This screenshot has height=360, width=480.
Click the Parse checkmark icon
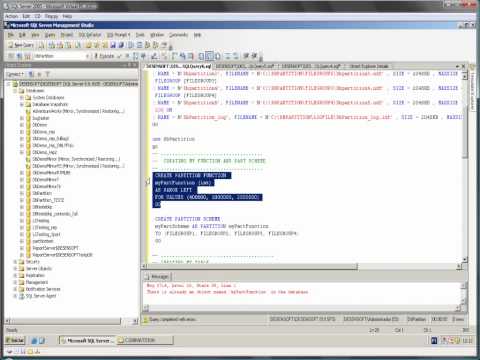click(x=119, y=56)
